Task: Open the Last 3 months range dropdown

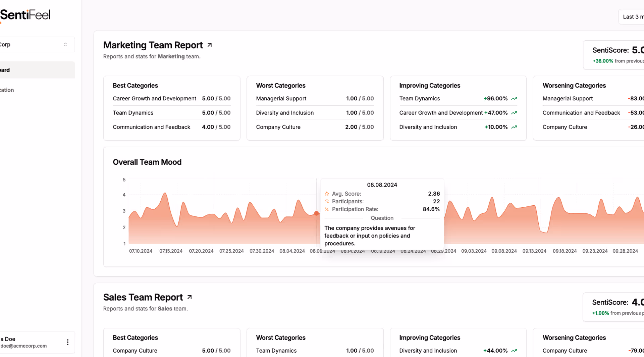Action: [x=631, y=17]
